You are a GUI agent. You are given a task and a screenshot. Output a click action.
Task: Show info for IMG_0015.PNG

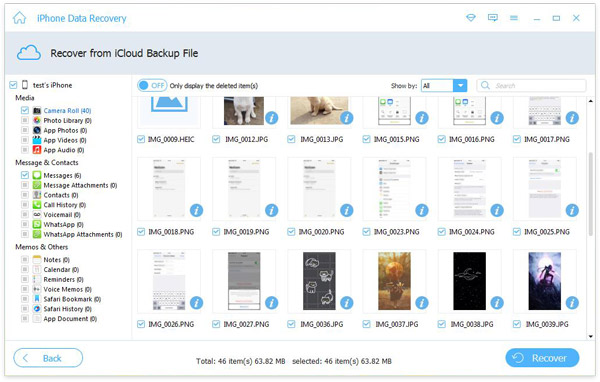pyautogui.click(x=422, y=118)
